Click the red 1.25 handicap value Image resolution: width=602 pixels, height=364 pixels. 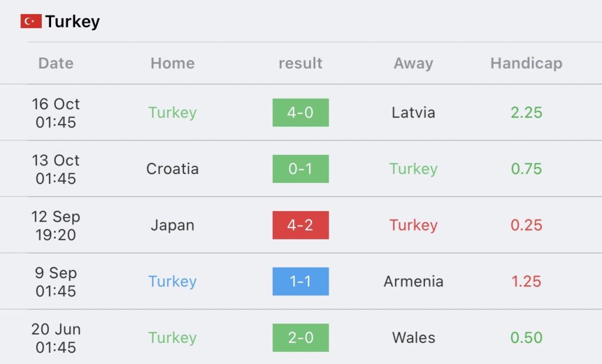click(526, 282)
